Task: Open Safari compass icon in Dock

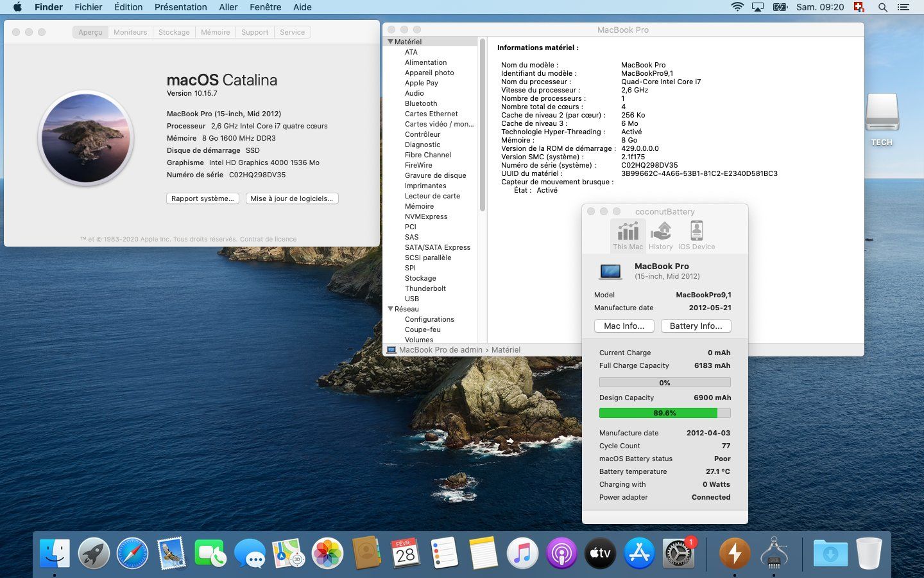Action: 133,553
